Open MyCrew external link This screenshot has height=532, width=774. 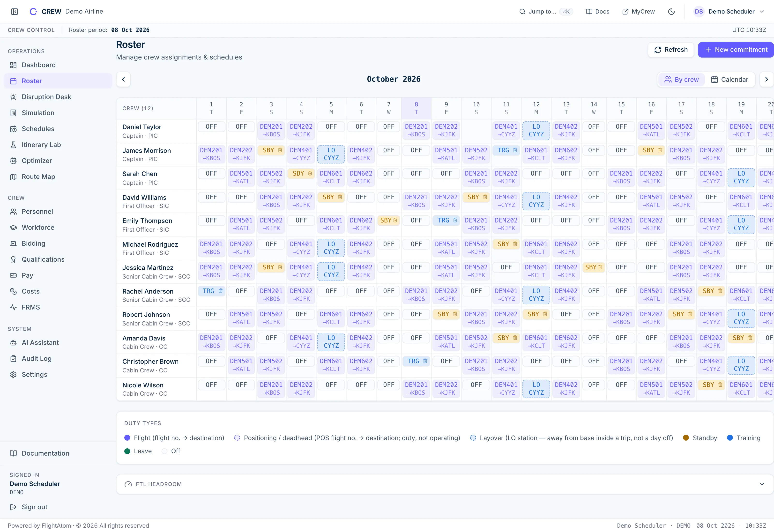point(638,12)
